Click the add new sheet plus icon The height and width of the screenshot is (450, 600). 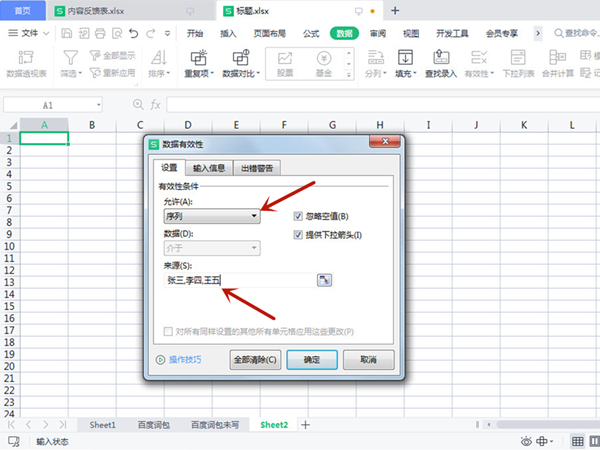(x=306, y=425)
